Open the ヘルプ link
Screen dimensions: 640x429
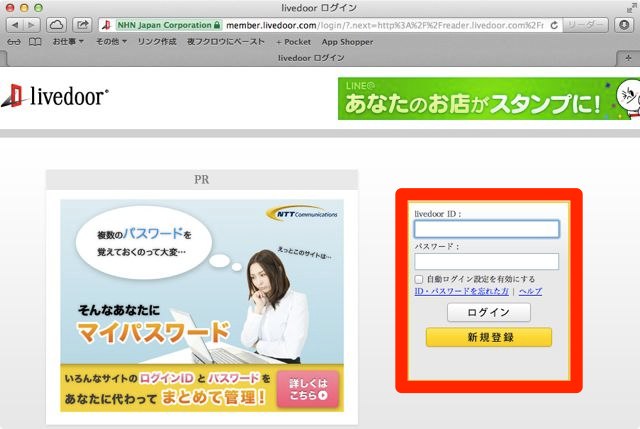(x=530, y=291)
